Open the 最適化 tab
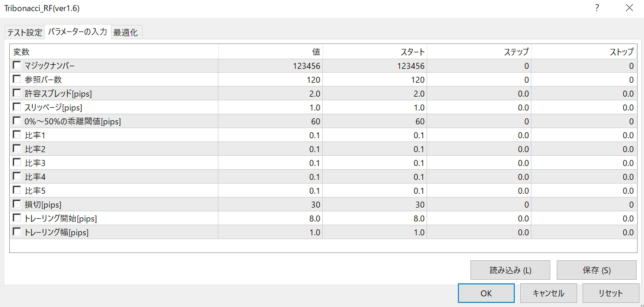The height and width of the screenshot is (307, 644). [x=126, y=32]
